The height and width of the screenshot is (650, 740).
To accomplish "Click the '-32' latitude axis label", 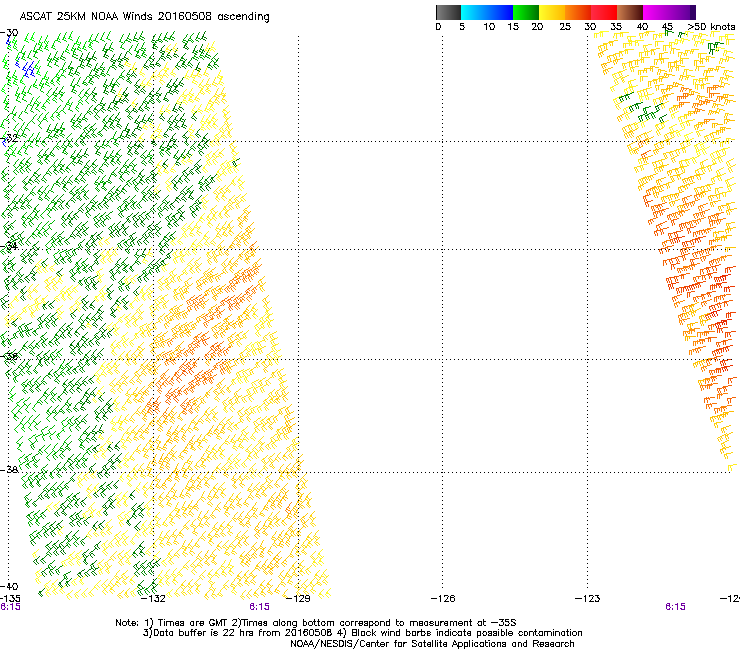I will (x=9, y=138).
